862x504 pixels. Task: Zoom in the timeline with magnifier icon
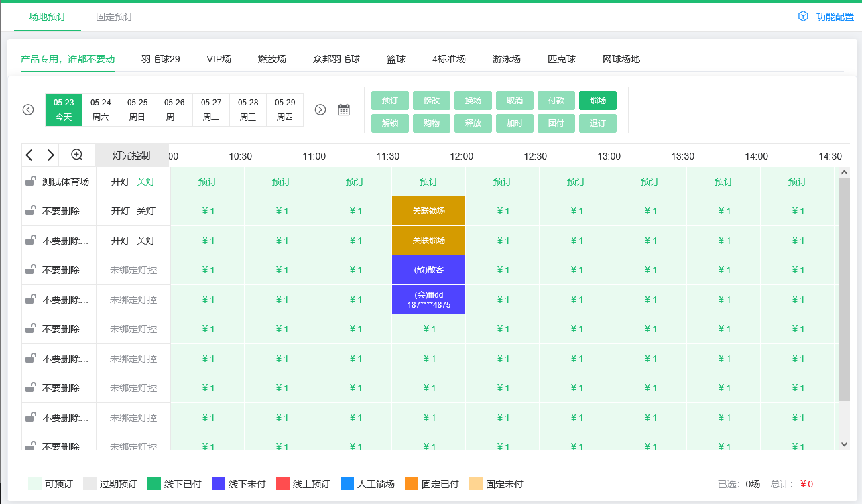point(77,155)
